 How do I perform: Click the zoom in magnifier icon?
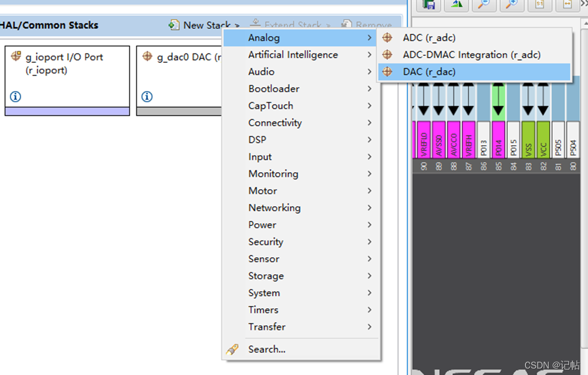[512, 4]
